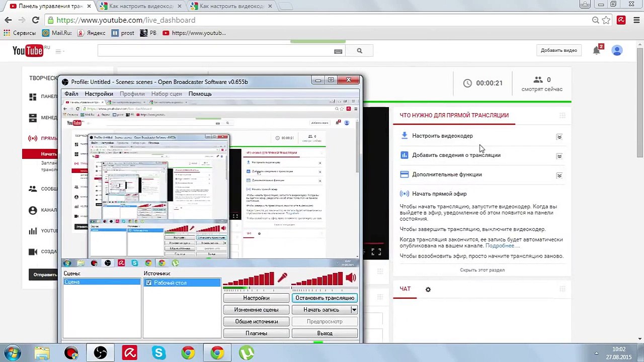Show hidden tray icons arrow
The width and height of the screenshot is (644, 362).
(596, 353)
